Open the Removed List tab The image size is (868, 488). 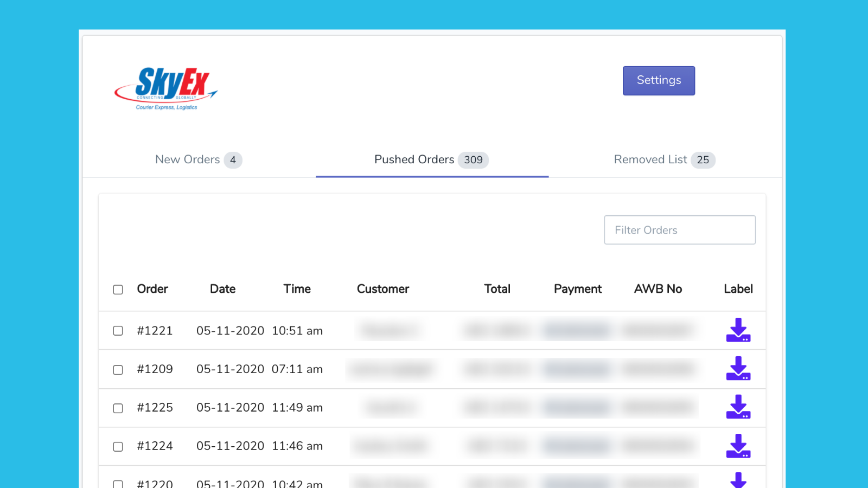(x=650, y=159)
